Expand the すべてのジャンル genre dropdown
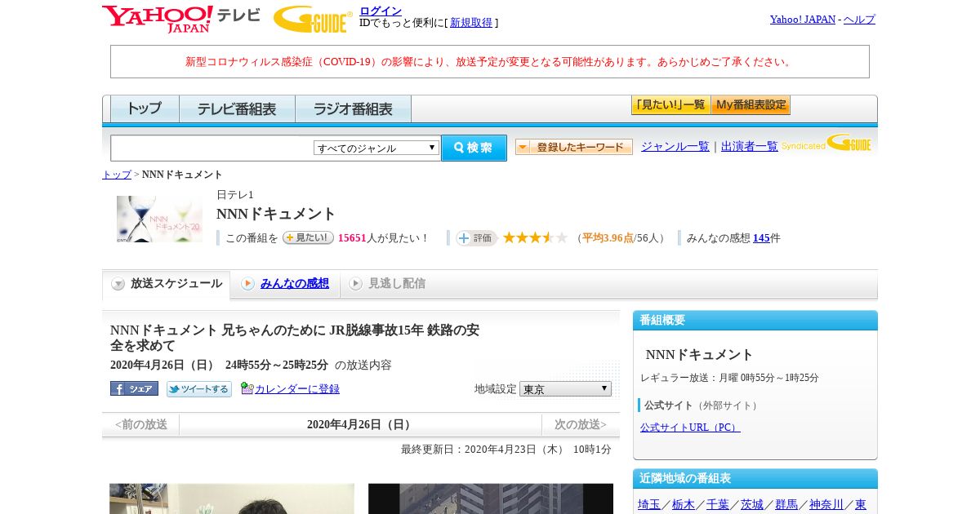 click(376, 148)
